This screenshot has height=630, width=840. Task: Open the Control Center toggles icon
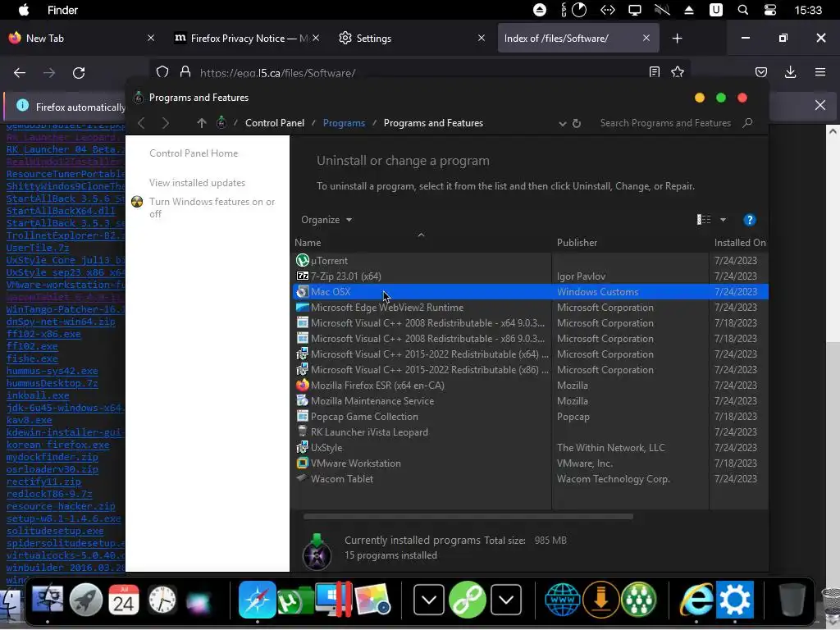(x=769, y=10)
